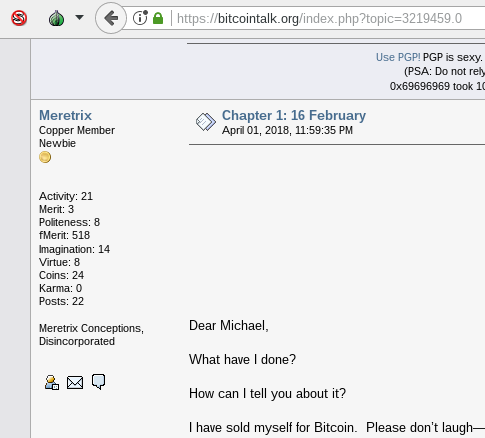Open the Tor onion button

pyautogui.click(x=56, y=18)
